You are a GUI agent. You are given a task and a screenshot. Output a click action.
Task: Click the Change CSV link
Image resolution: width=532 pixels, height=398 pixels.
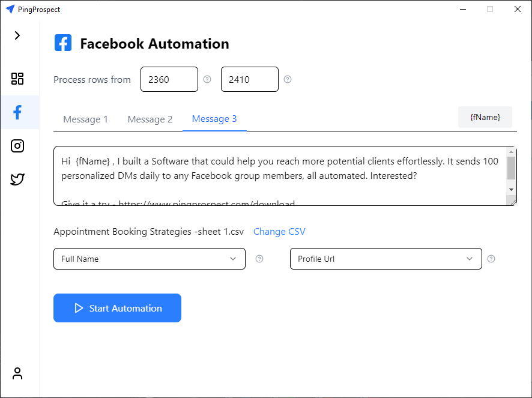pos(279,232)
